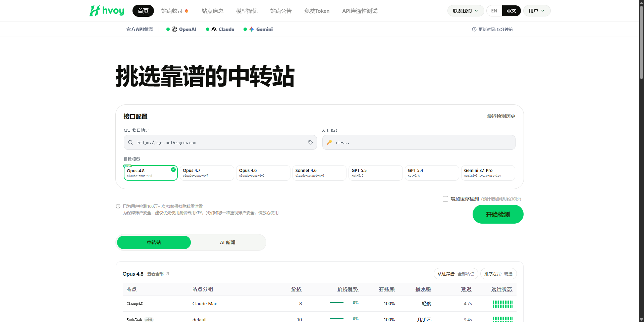The image size is (644, 322).
Task: Click the 在线率 column header
Action: click(387, 289)
